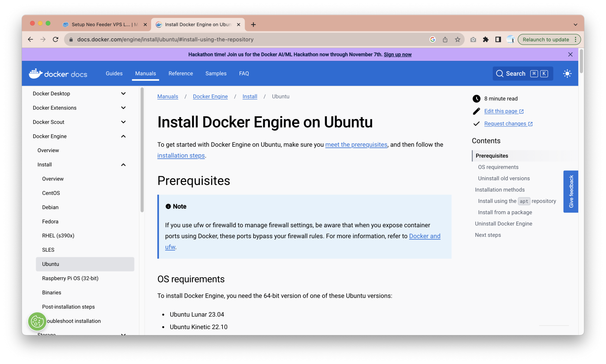Click the Google icon in address bar
The height and width of the screenshot is (364, 606).
(432, 39)
